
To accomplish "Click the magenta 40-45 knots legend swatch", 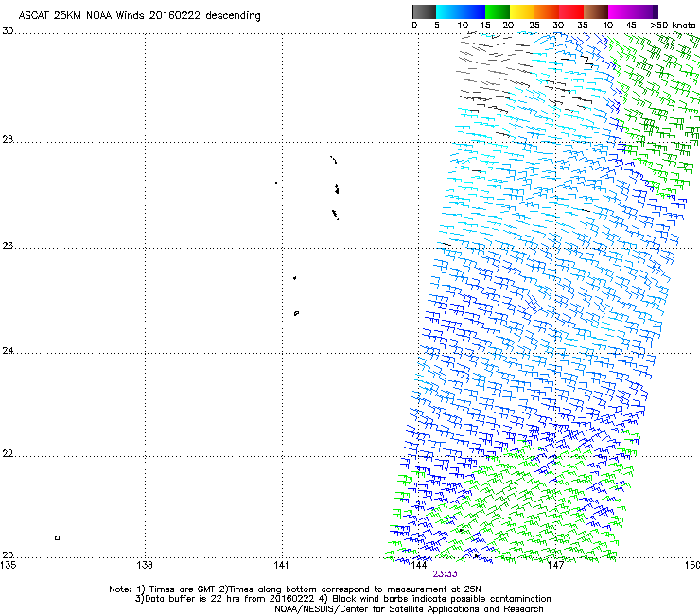I will pos(621,11).
